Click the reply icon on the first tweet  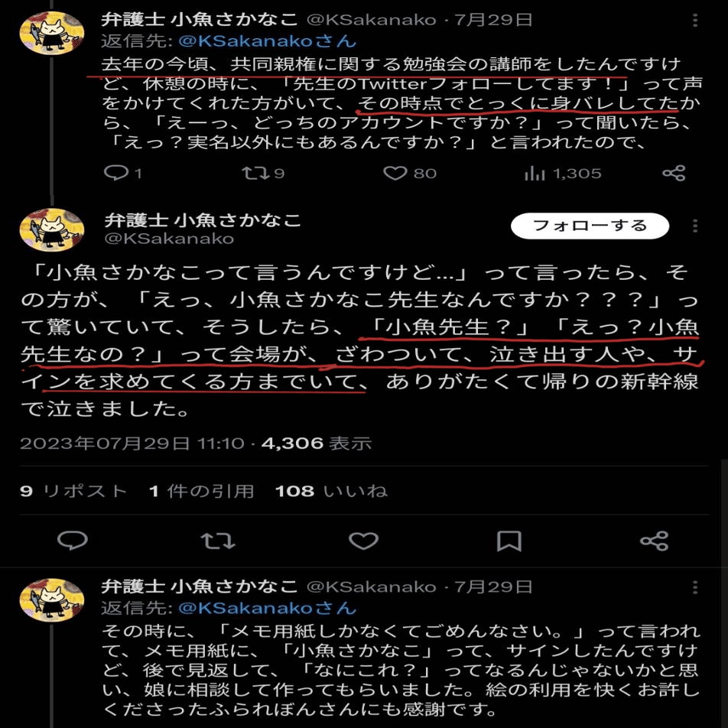pyautogui.click(x=116, y=173)
